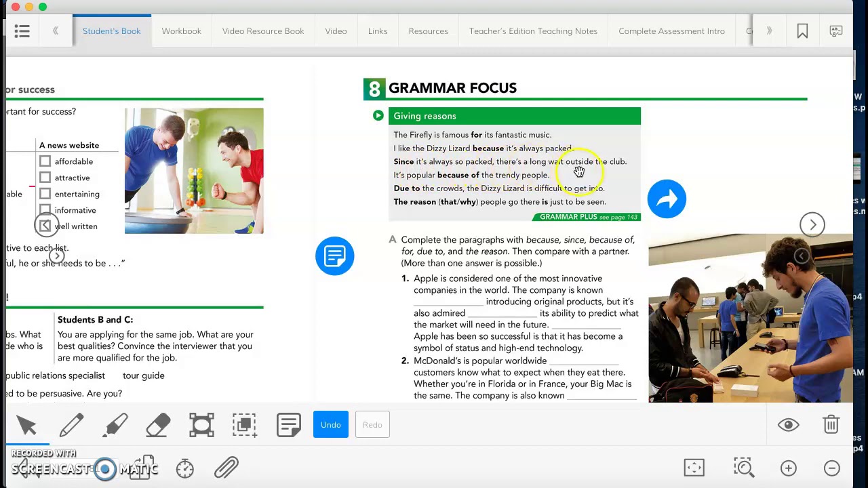
Task: Click the 'A news website' list heading
Action: click(69, 145)
